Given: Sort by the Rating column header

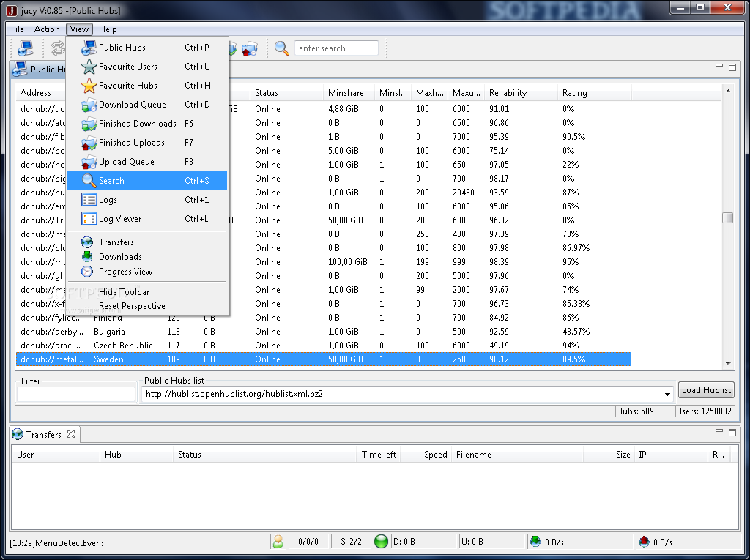Looking at the screenshot, I should coord(594,93).
